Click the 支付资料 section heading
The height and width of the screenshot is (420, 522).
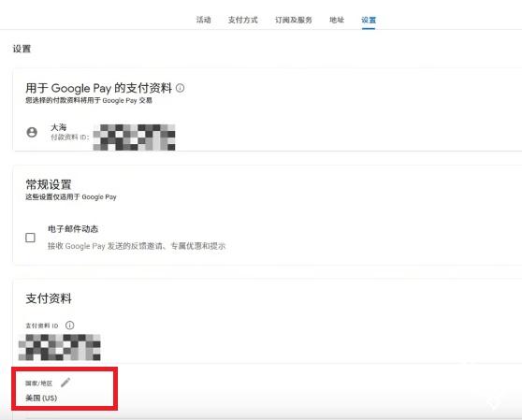(x=49, y=298)
